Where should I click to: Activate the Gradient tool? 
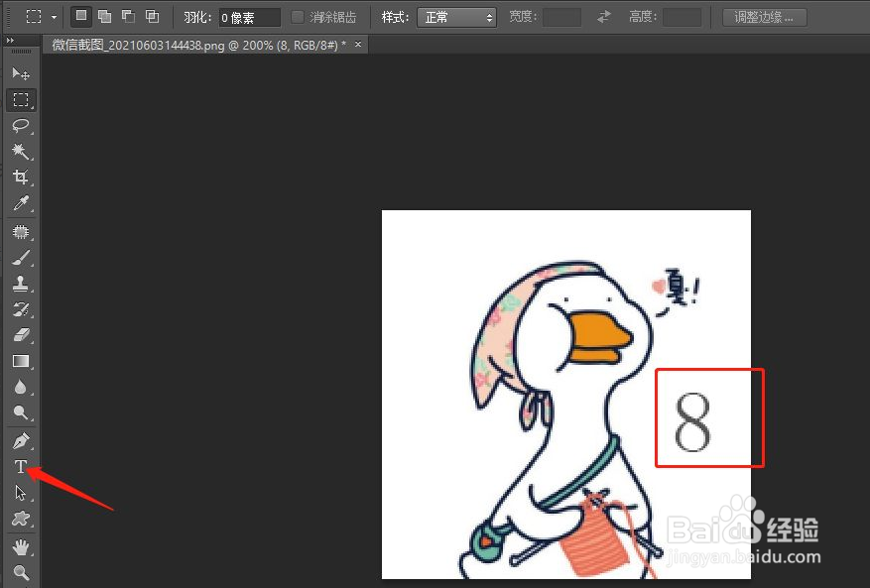[20, 361]
